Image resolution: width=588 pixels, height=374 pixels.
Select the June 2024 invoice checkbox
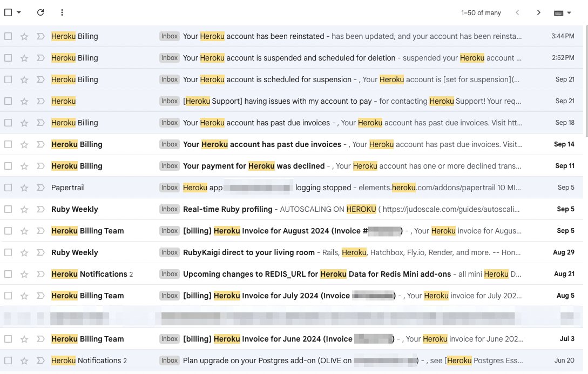(x=8, y=339)
